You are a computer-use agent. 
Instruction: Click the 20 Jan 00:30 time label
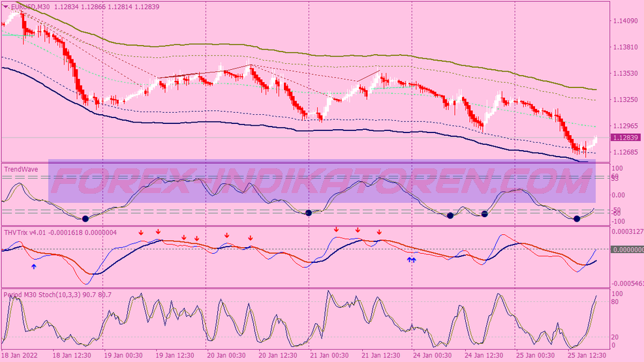[x=226, y=355]
